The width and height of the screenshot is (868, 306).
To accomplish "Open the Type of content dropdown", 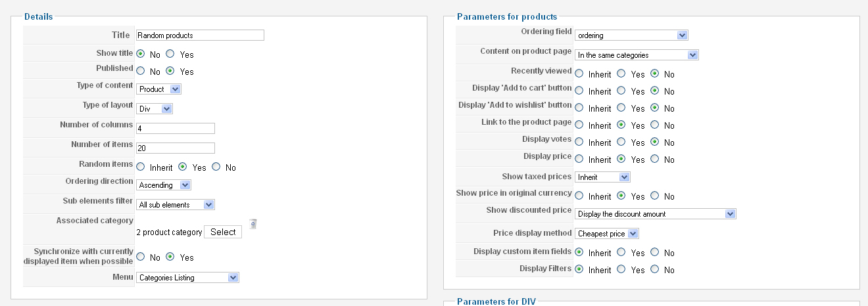I will [x=158, y=89].
